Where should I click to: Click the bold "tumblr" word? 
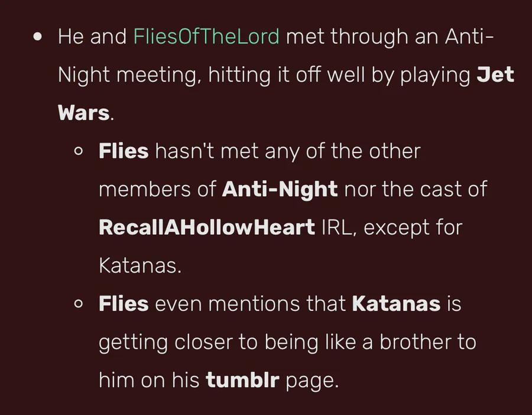pos(242,380)
